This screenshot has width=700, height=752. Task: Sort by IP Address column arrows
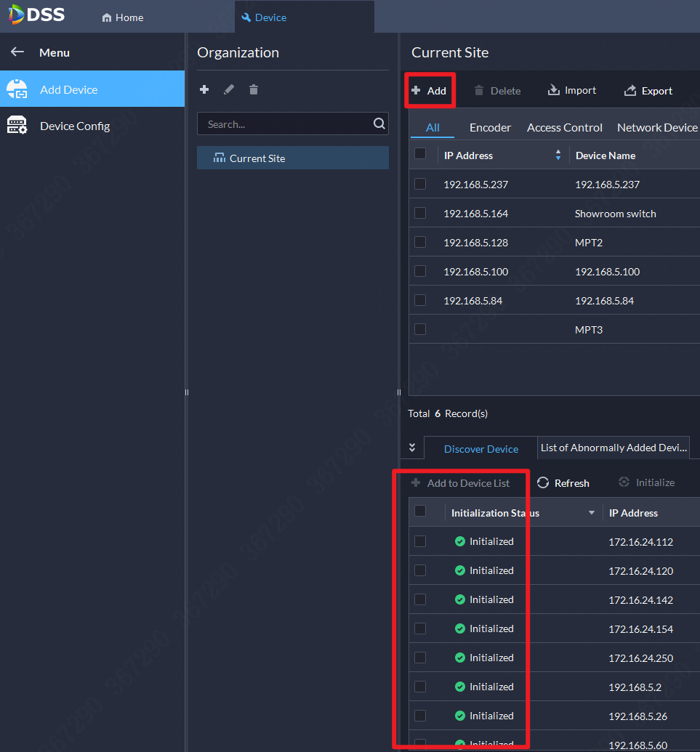558,155
